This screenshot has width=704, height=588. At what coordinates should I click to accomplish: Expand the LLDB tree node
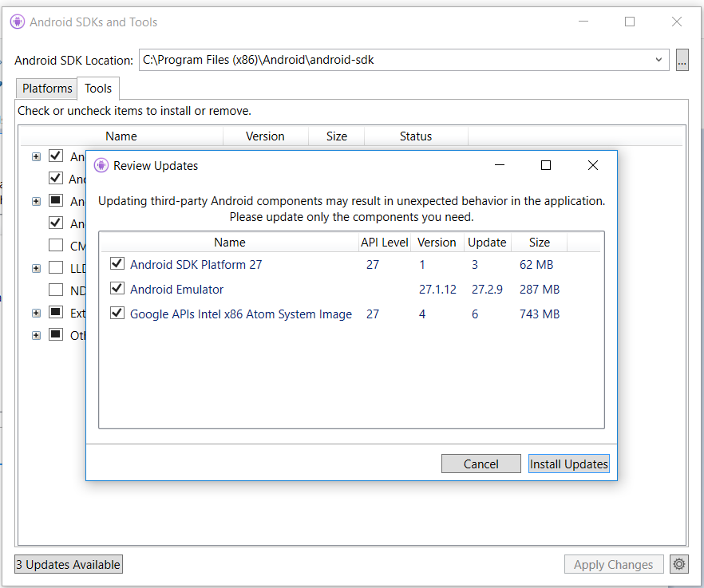pyautogui.click(x=36, y=268)
